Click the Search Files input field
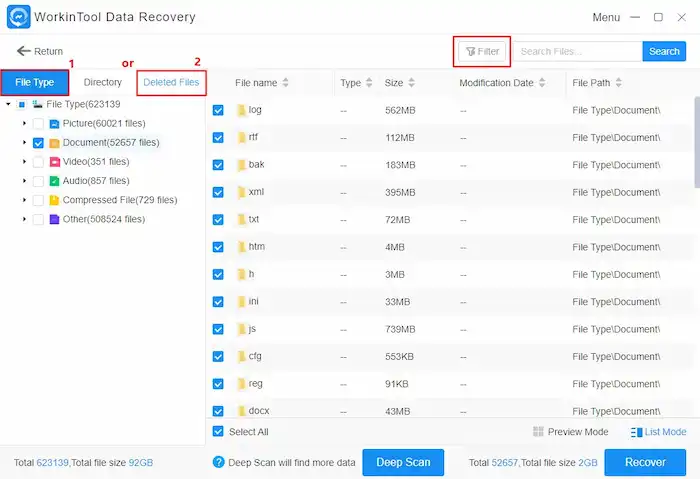Viewport: 700px width, 479px height. point(577,51)
